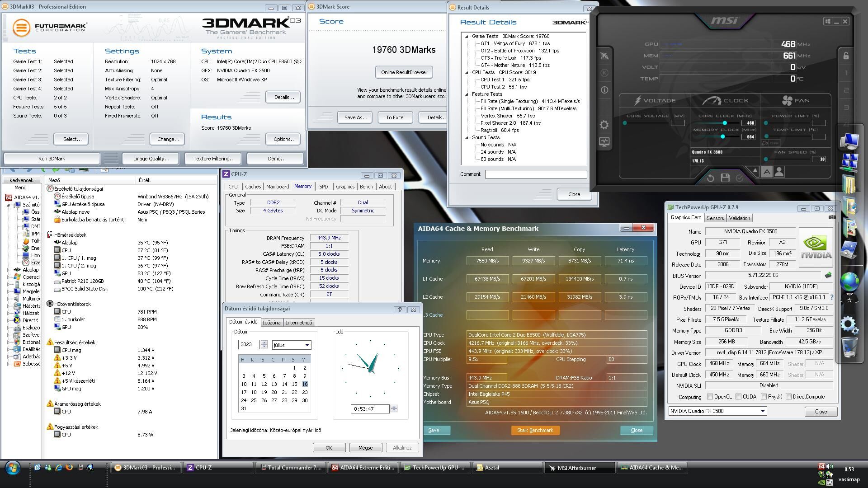Click the Afterburner user profile icon
The image size is (868, 488).
click(779, 172)
